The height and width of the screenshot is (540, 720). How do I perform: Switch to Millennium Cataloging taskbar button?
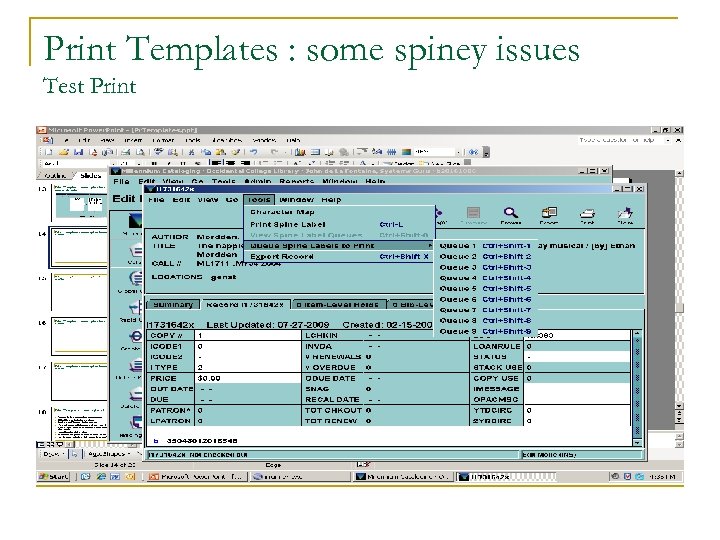[403, 477]
